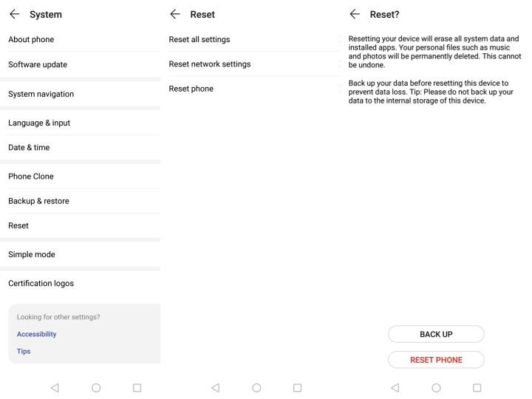Choose Reset all settings
The image size is (532, 399).
[199, 39]
